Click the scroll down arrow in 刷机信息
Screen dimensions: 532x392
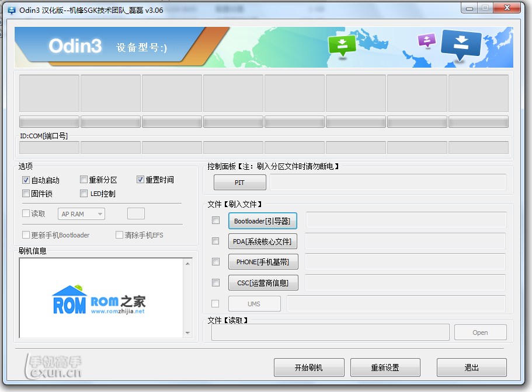187,332
